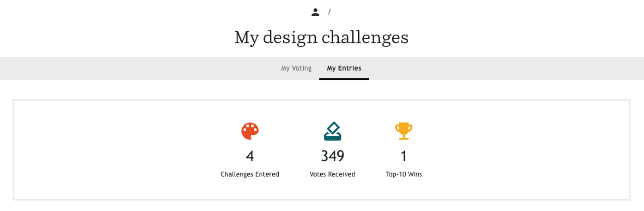Click the 349 votes count
The image size is (644, 211).
point(332,156)
